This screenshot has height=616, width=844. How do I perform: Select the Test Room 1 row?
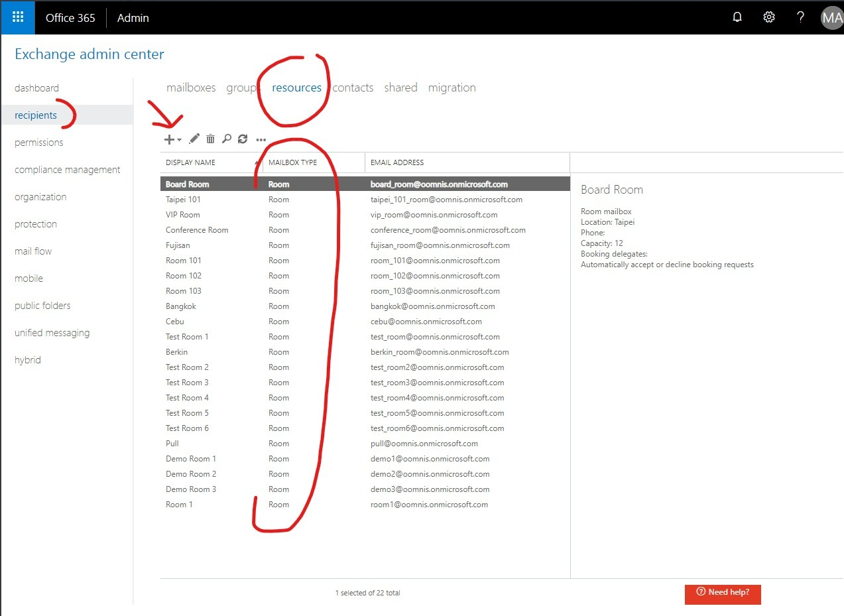(x=365, y=337)
